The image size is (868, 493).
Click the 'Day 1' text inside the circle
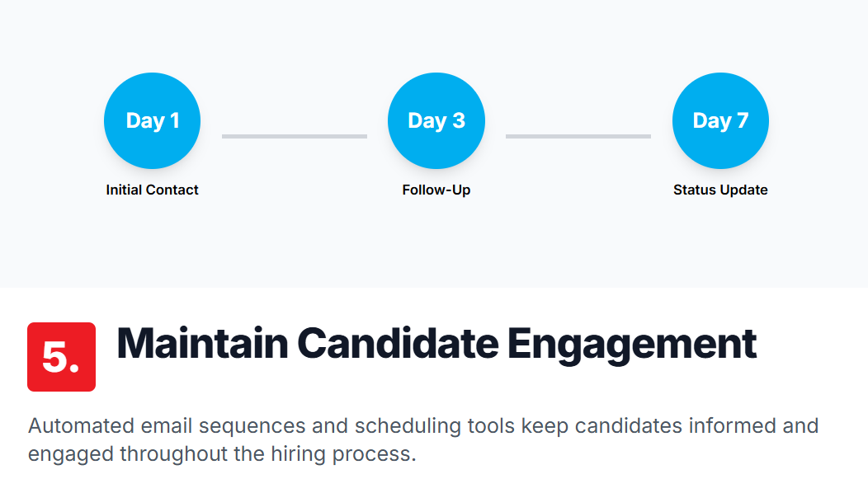[153, 120]
